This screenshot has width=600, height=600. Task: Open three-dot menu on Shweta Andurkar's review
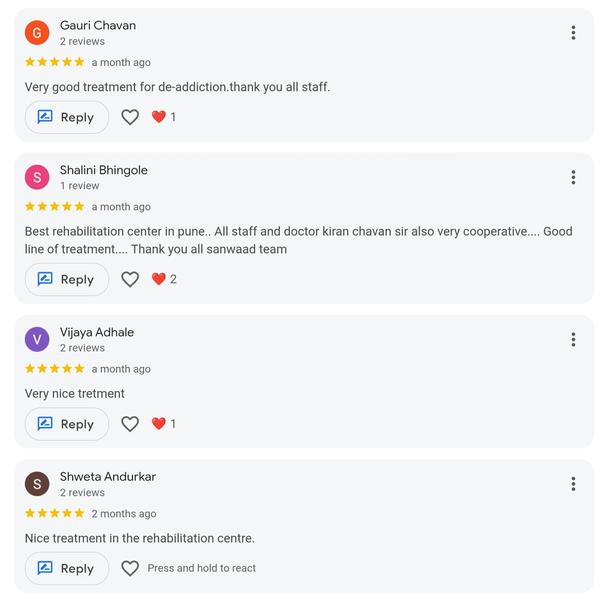[573, 484]
